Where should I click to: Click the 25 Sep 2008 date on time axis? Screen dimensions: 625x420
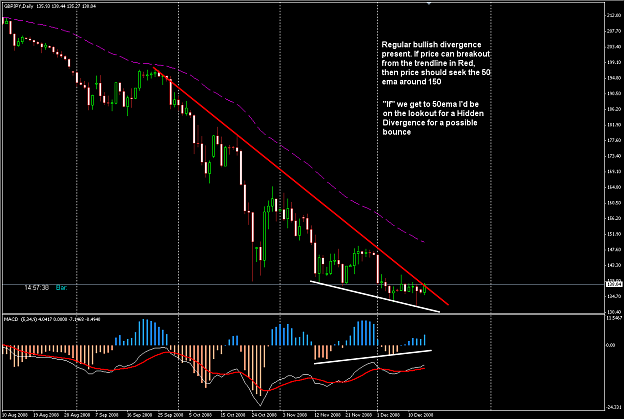tap(170, 415)
